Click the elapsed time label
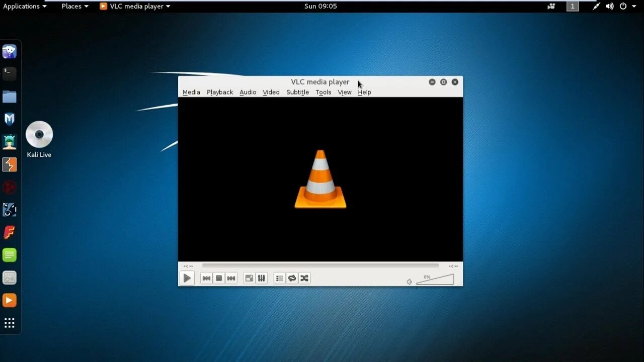This screenshot has width=644, height=362. [x=188, y=266]
